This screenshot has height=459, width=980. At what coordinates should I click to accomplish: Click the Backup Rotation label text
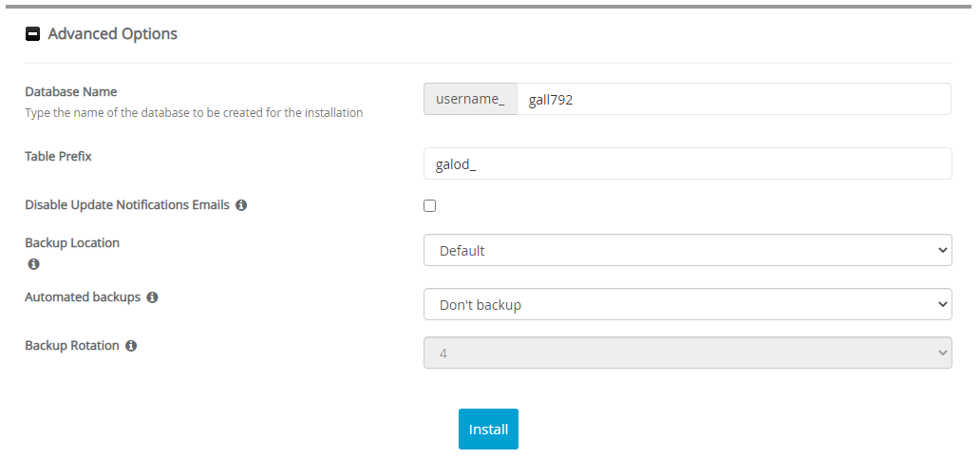[72, 346]
